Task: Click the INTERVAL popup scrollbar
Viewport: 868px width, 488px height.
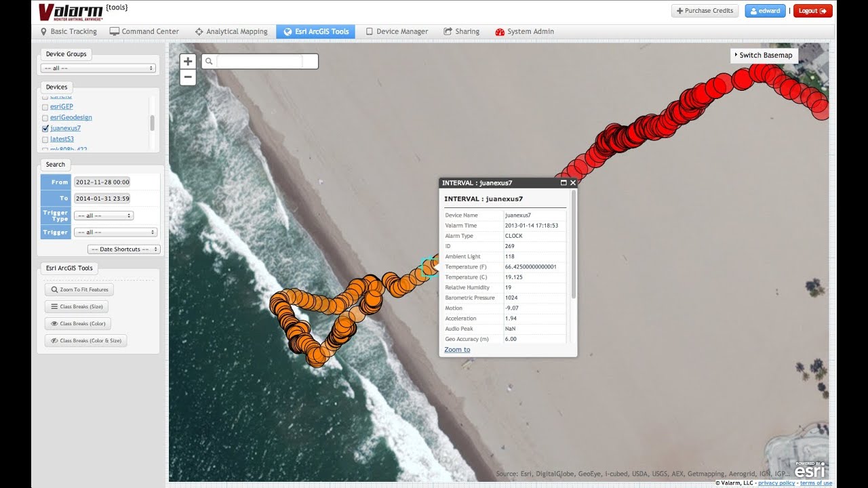Action: point(574,244)
